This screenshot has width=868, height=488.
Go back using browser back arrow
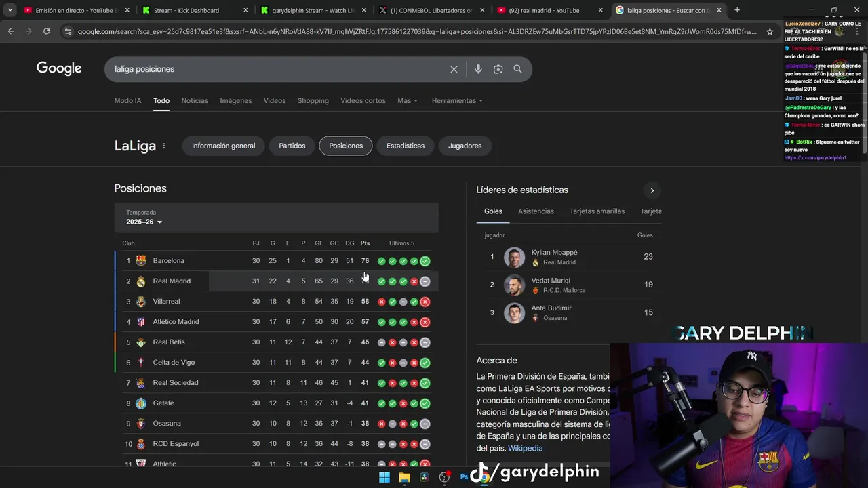point(11,31)
